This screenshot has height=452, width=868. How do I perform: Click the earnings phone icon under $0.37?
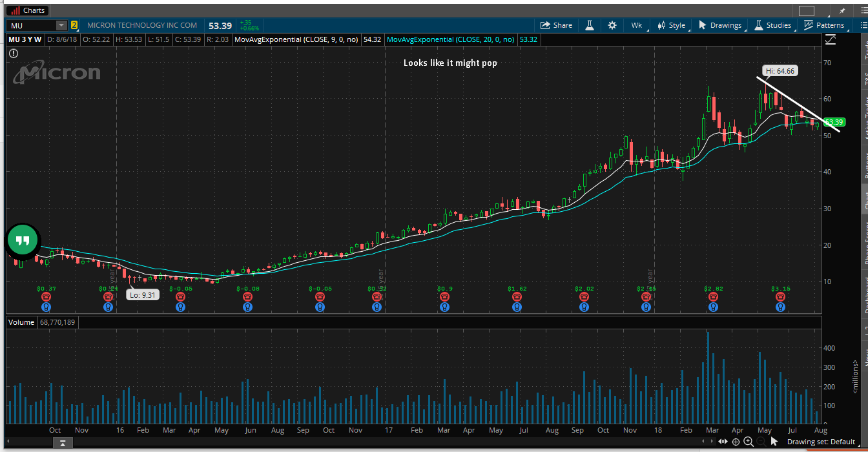coord(46,296)
